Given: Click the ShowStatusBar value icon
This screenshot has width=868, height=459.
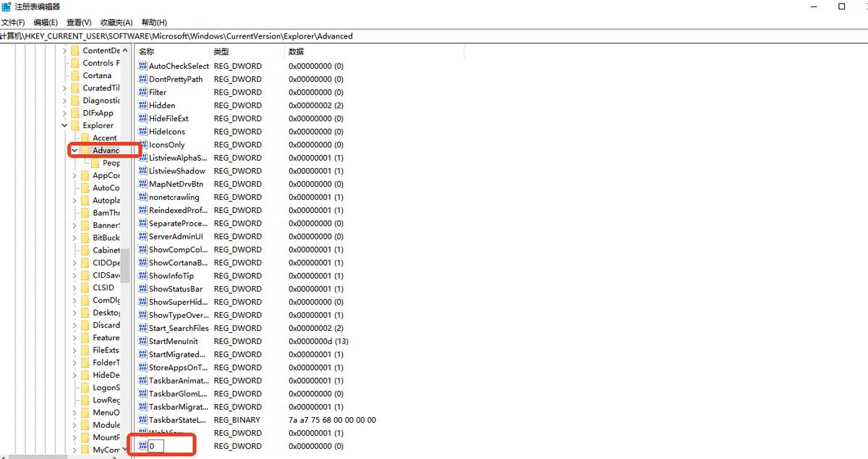Looking at the screenshot, I should (142, 289).
